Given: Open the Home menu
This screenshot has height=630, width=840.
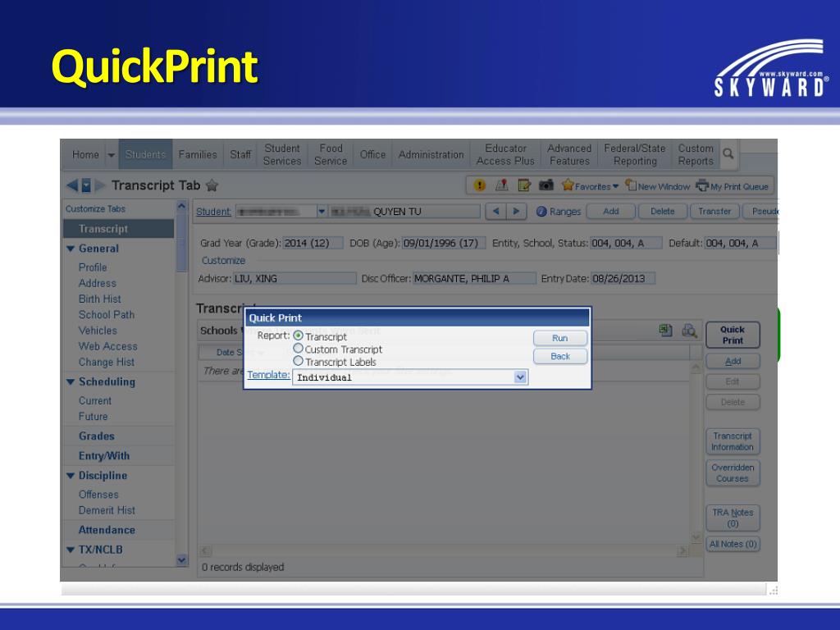Looking at the screenshot, I should (x=85, y=154).
